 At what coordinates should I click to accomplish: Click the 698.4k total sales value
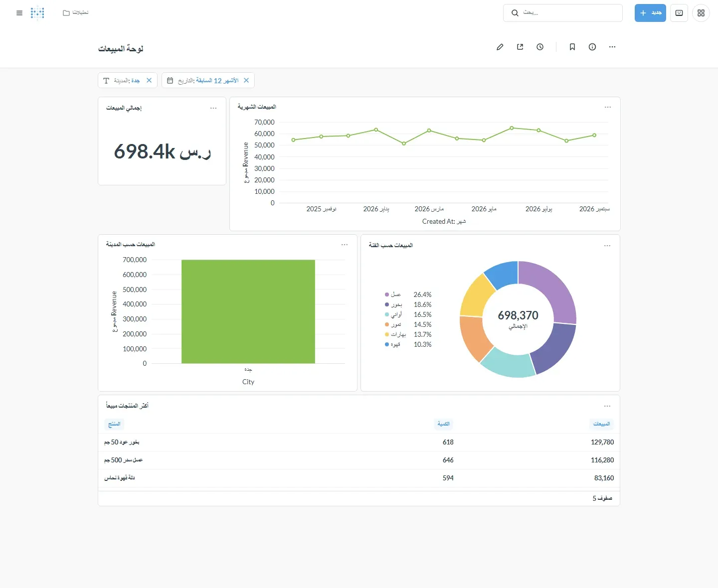163,151
